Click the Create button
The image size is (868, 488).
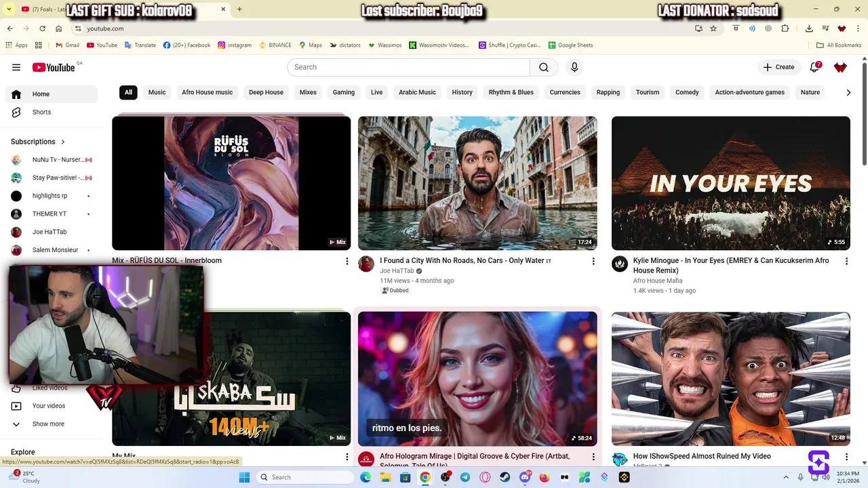[778, 67]
